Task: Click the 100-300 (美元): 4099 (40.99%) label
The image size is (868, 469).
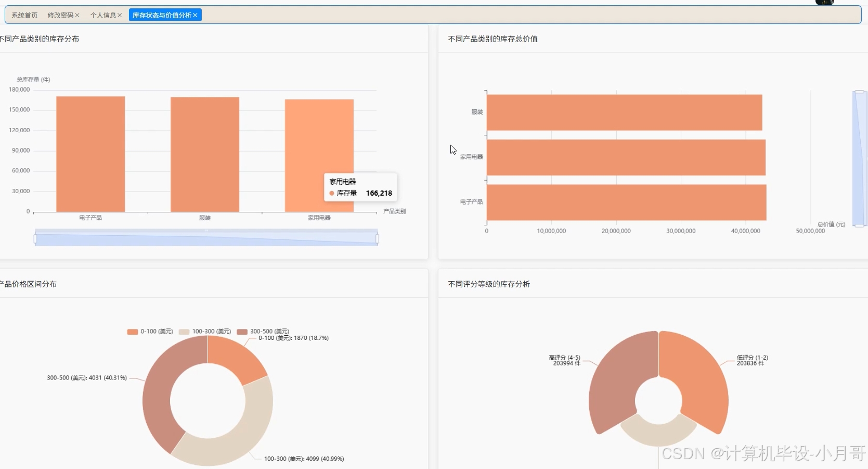Action: [304, 459]
